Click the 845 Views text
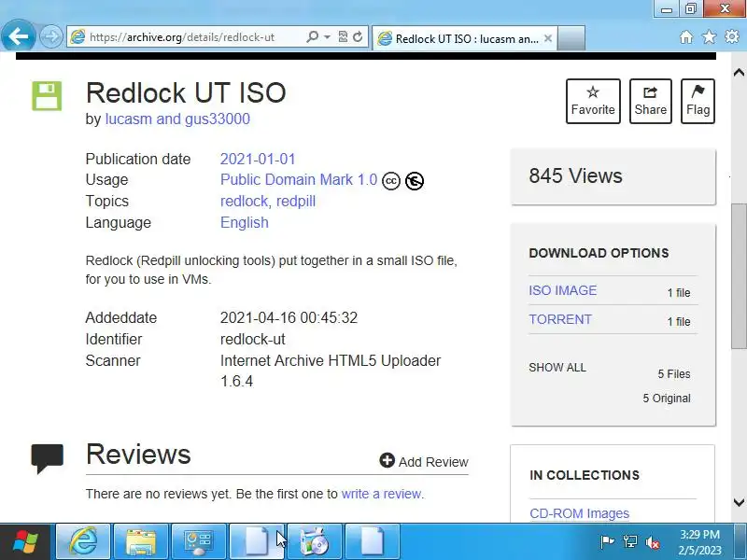747x560 pixels. coord(575,175)
